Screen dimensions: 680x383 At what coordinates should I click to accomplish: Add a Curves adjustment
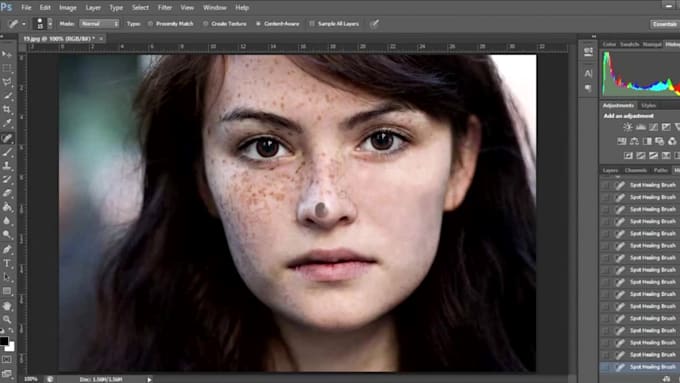pyautogui.click(x=653, y=127)
